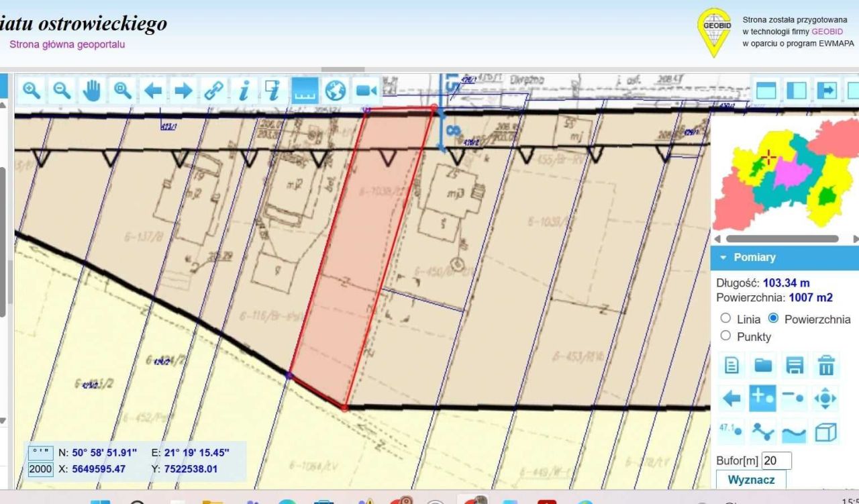Click the X coordinate 5649595.47 value

tap(98, 468)
